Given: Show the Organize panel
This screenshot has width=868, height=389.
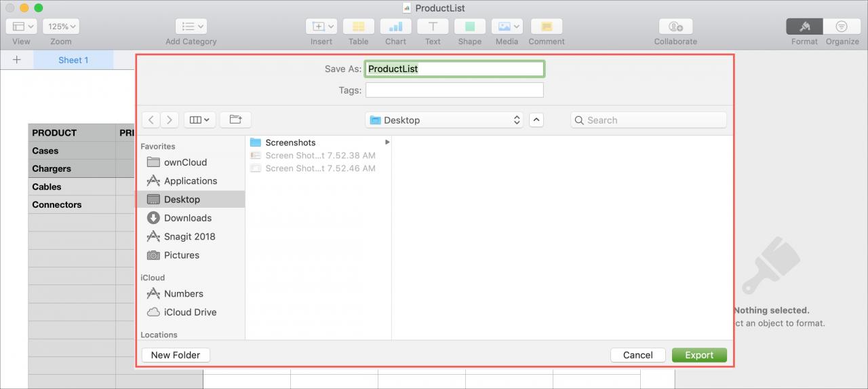Looking at the screenshot, I should tap(842, 26).
